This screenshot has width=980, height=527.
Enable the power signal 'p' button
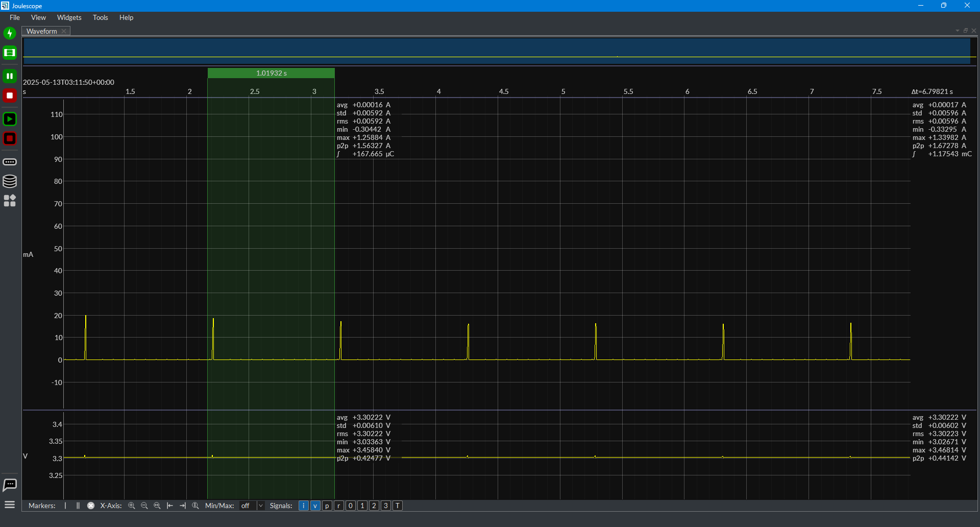[x=327, y=506]
